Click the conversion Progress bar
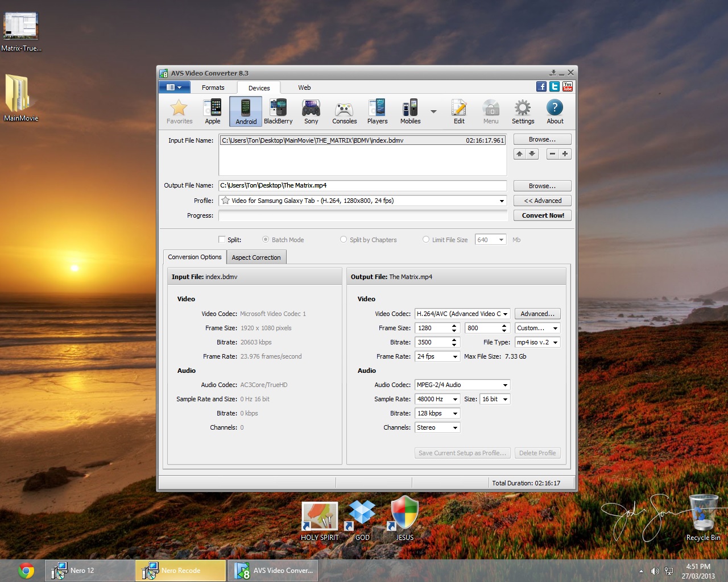This screenshot has height=582, width=728. pos(362,215)
